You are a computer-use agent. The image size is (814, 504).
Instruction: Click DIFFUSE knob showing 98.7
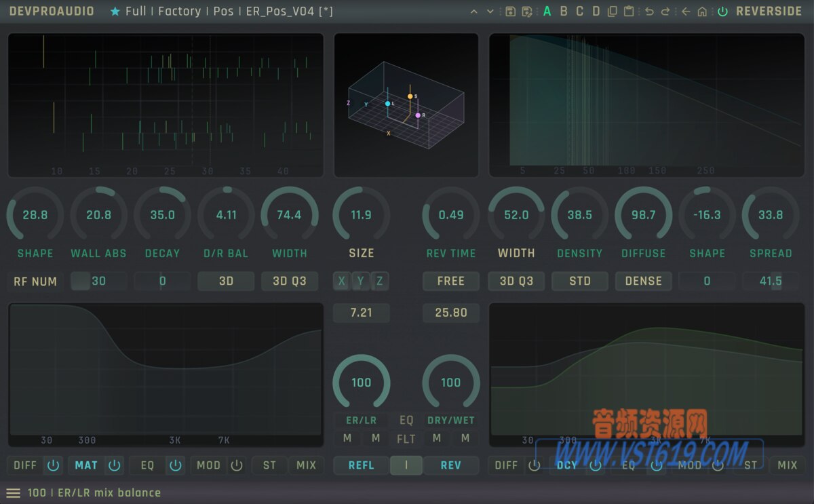644,215
